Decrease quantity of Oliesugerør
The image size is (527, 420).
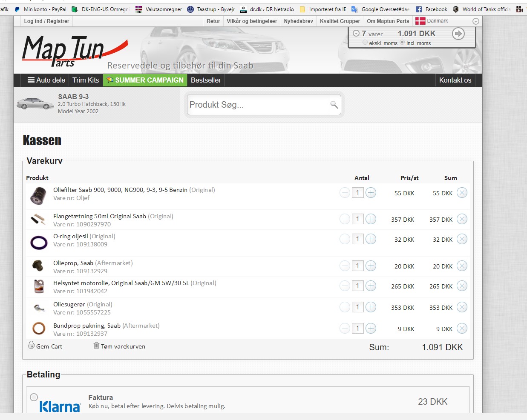click(x=345, y=307)
